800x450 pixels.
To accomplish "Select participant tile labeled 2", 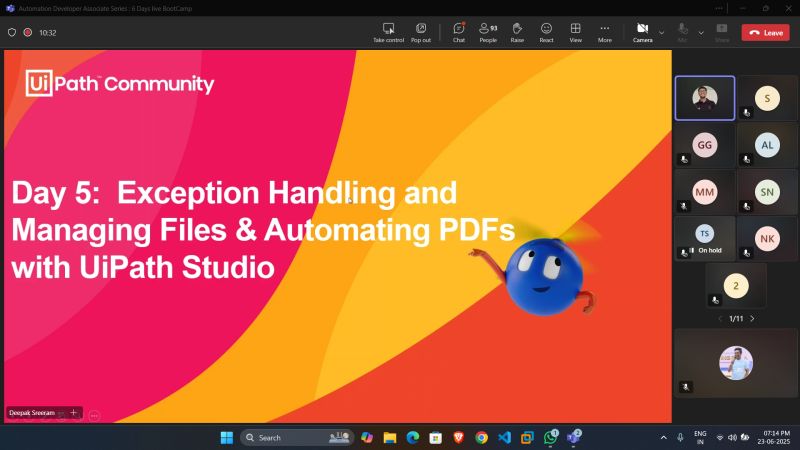I will pyautogui.click(x=736, y=286).
